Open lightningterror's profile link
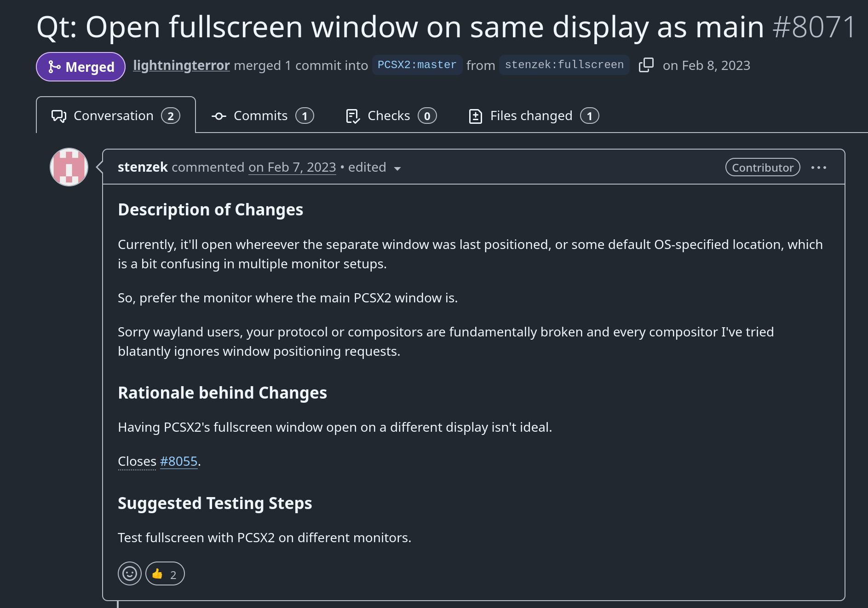868x608 pixels. pyautogui.click(x=181, y=65)
